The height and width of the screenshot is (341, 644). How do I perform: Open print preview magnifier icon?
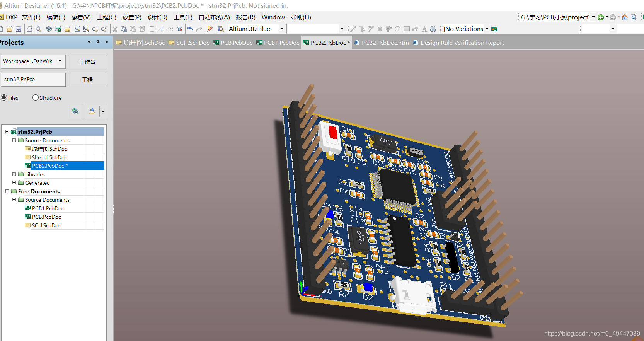38,29
